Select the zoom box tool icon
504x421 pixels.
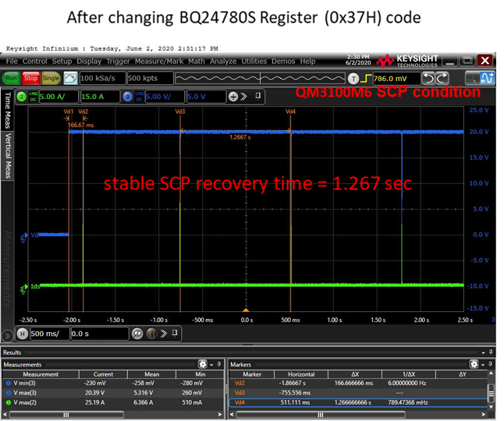[471, 79]
